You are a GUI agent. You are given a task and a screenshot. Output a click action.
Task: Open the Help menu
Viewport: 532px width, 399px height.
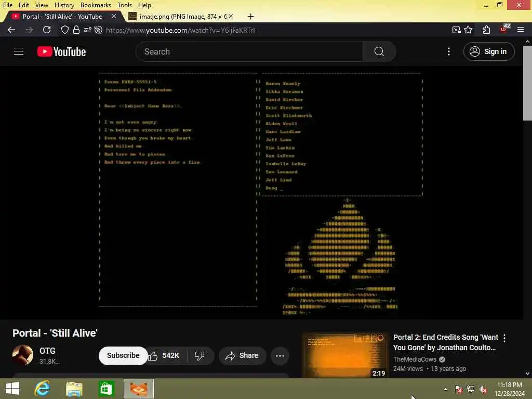pyautogui.click(x=144, y=5)
